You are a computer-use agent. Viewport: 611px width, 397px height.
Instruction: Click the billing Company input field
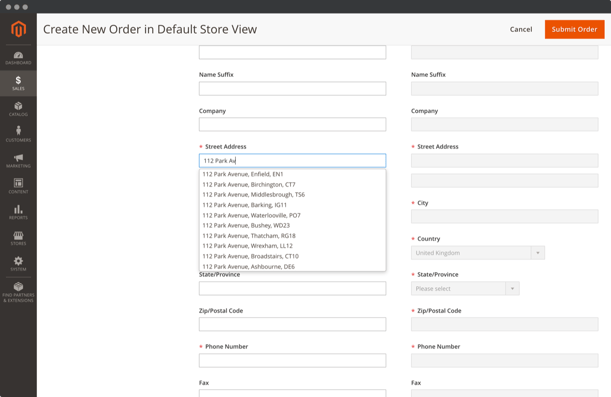(292, 124)
